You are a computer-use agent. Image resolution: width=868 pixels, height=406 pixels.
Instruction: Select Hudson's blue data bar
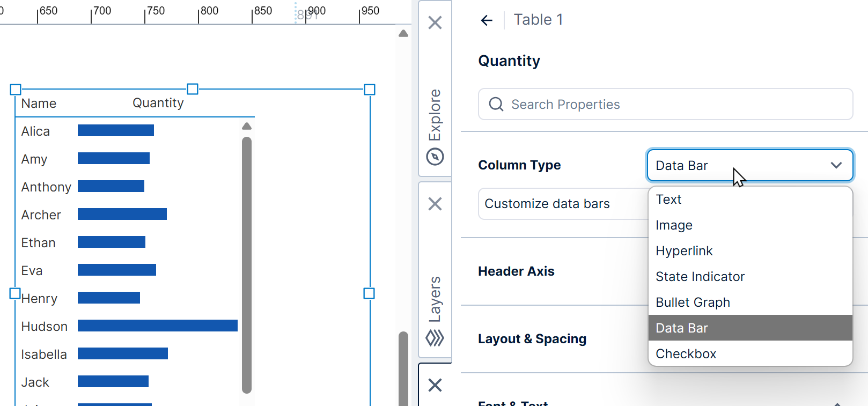click(157, 326)
